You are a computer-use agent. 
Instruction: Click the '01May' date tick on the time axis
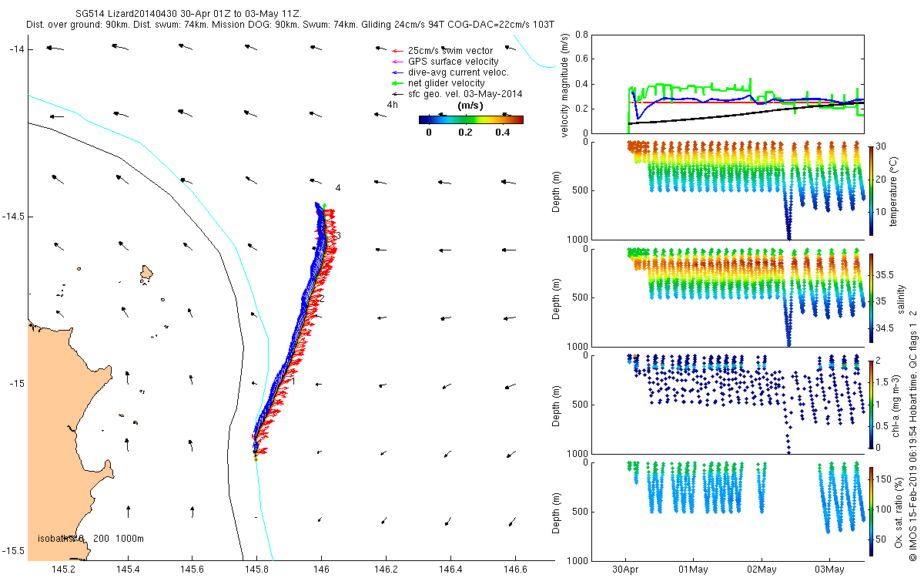(x=694, y=570)
